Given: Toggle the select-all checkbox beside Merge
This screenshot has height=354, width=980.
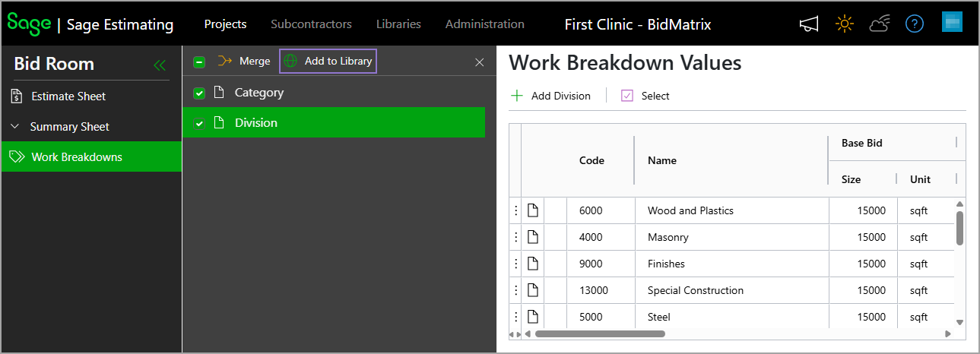Looking at the screenshot, I should coord(199,62).
